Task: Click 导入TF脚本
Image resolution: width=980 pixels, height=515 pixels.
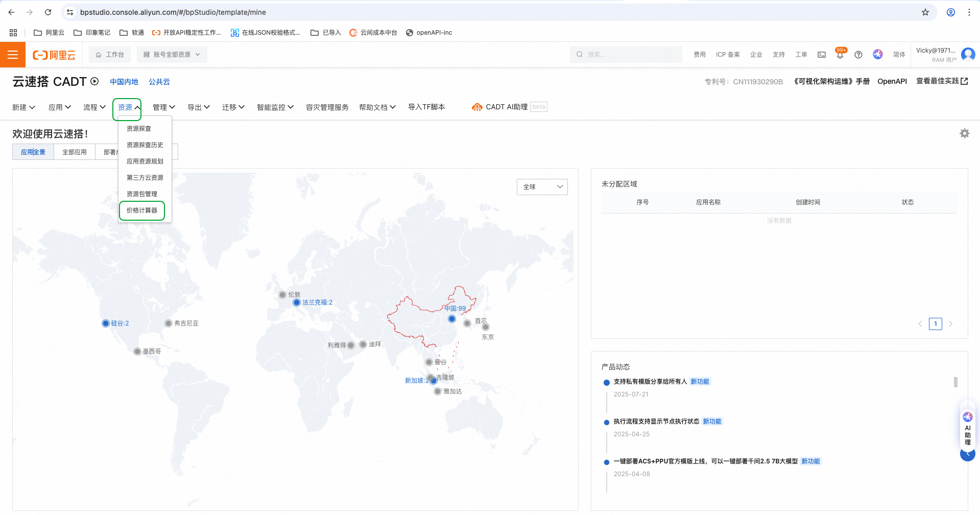Action: pos(426,107)
